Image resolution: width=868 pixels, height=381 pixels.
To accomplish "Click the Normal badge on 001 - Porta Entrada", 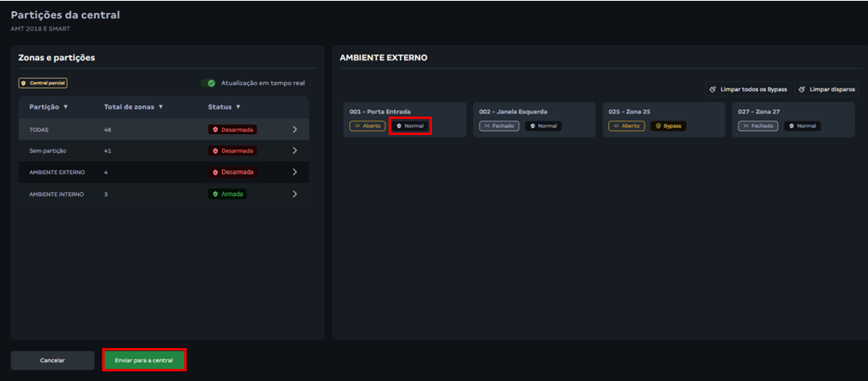I will click(x=410, y=125).
